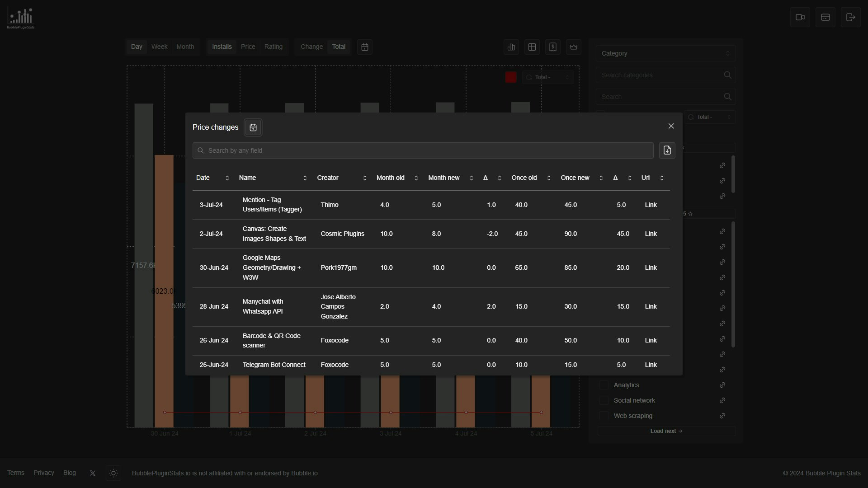Open the chart Total dropdown
Screen dimensions: 868x488
[x=548, y=77]
